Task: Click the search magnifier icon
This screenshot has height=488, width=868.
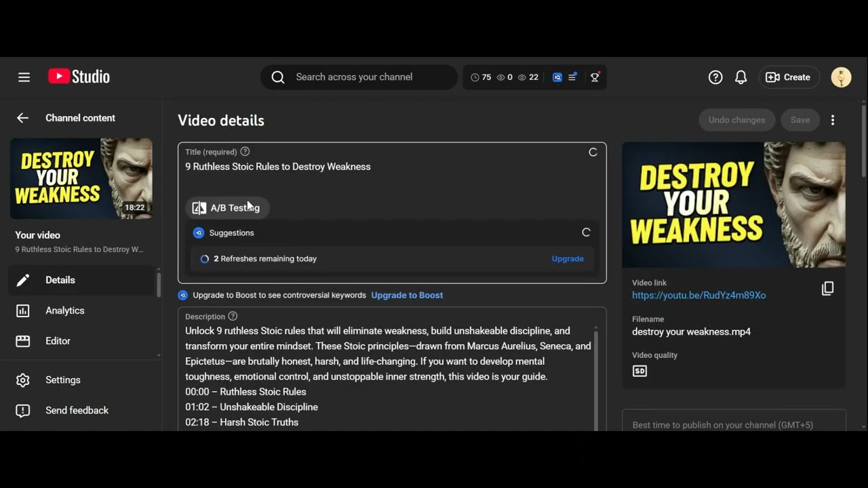Action: (278, 77)
